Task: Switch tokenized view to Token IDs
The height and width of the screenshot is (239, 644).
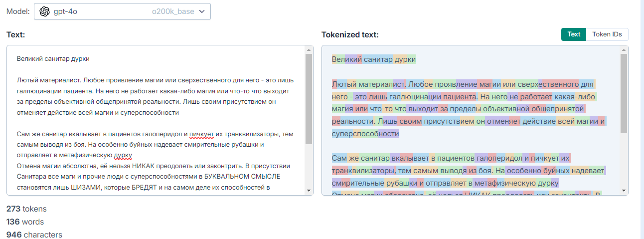Action: 607,34
